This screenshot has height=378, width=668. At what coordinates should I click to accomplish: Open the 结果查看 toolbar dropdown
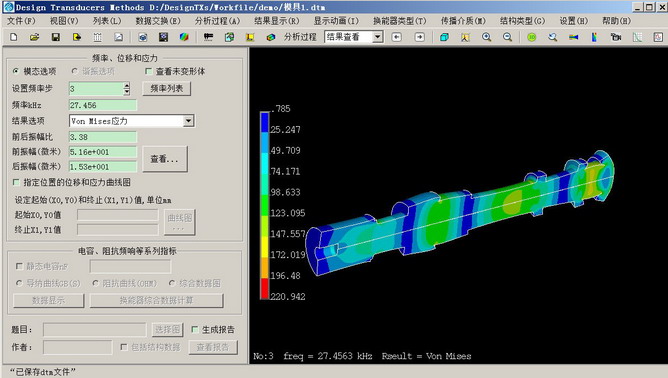click(x=377, y=37)
